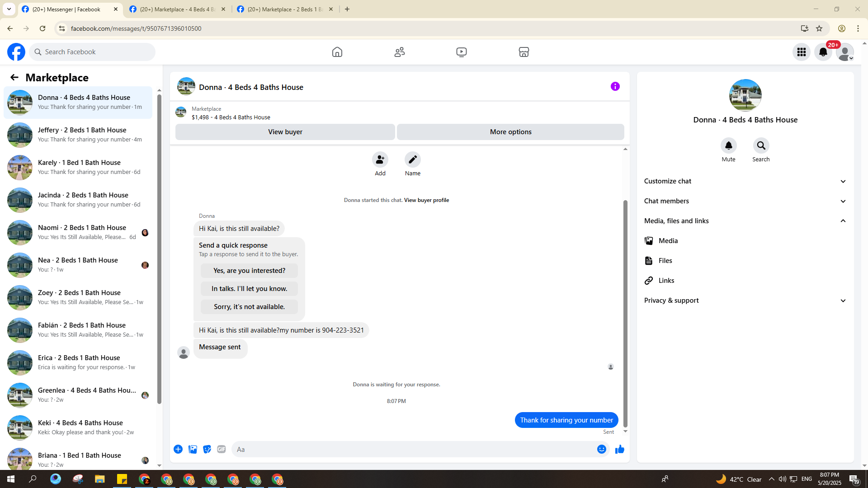Viewport: 868px width, 488px height.
Task: Open the sticker chooser icon
Action: (207, 449)
